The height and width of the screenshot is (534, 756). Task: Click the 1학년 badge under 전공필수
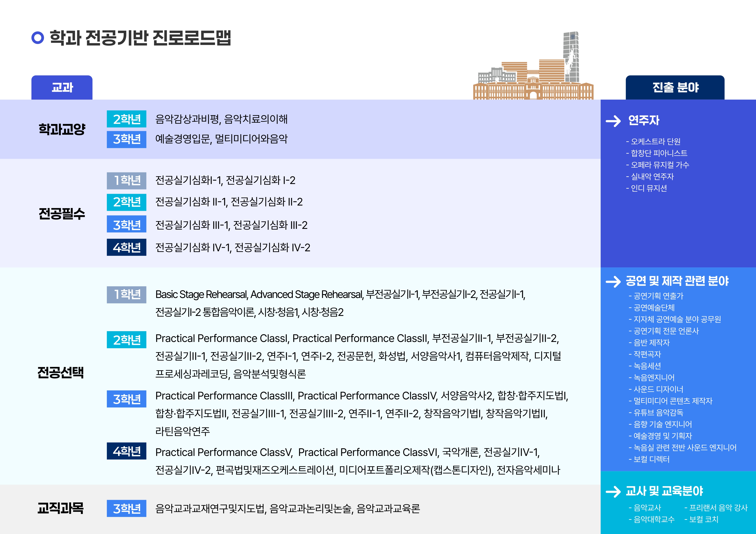pos(126,180)
